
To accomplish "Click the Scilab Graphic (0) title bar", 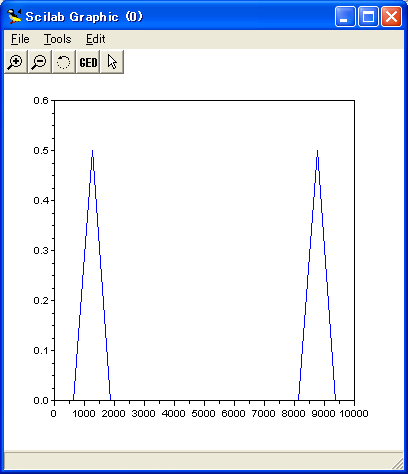I will [84, 17].
